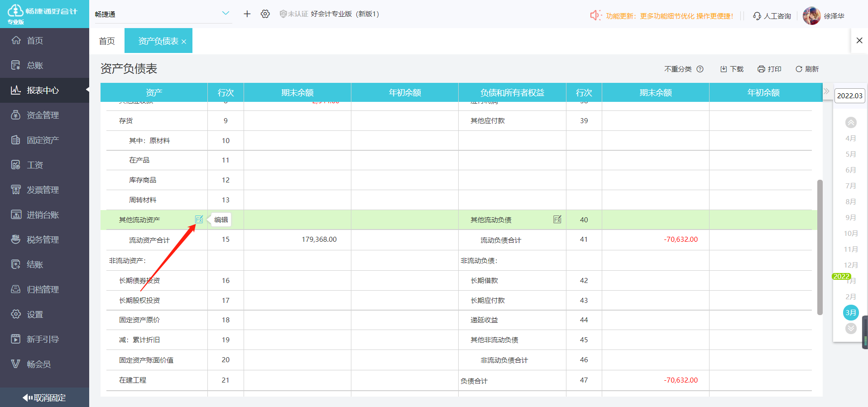The height and width of the screenshot is (407, 868).
Task: Click the 2022.03 period field
Action: (x=849, y=96)
